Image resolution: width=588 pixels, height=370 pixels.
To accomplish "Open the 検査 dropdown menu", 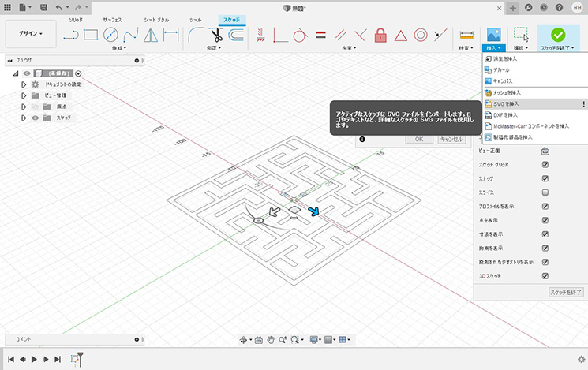I will [x=466, y=48].
